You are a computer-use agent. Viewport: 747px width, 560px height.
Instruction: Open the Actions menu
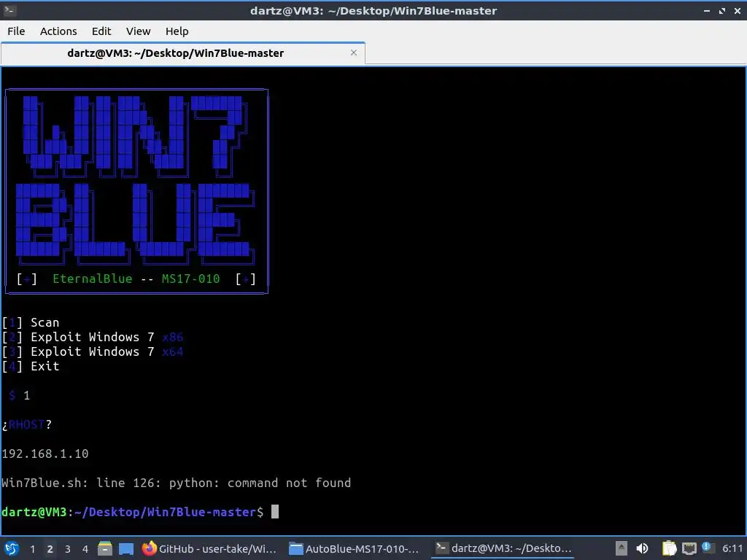point(58,31)
